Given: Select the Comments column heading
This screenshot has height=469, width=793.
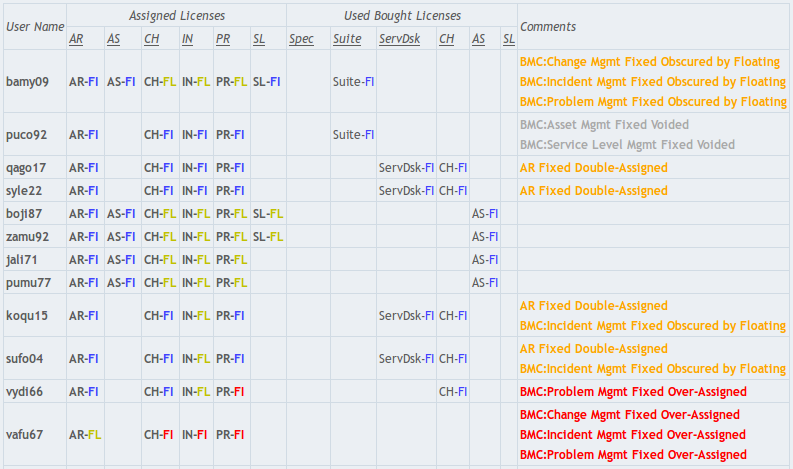Looking at the screenshot, I should coord(548,26).
